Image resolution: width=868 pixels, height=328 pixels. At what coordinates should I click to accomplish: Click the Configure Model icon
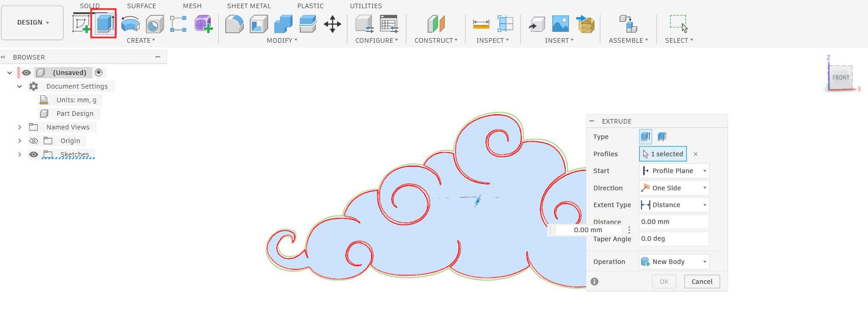coord(364,24)
